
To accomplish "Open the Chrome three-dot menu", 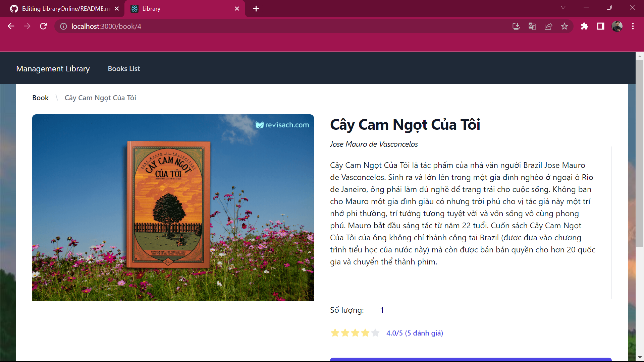I will coord(633,26).
